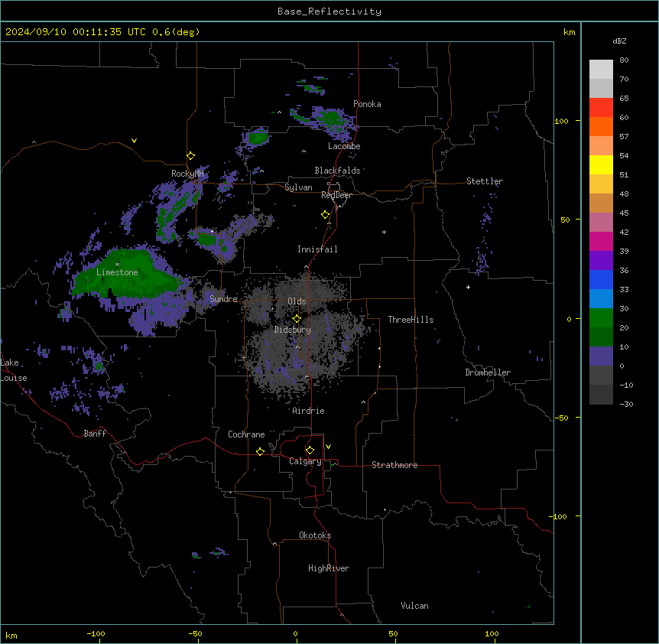Viewport: 659px width, 644px height.
Task: Click the Strathmore town label
Action: (394, 465)
